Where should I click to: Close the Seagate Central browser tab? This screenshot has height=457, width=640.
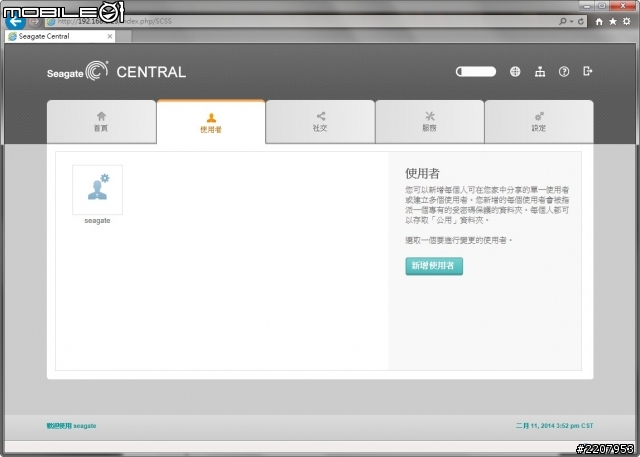click(110, 36)
